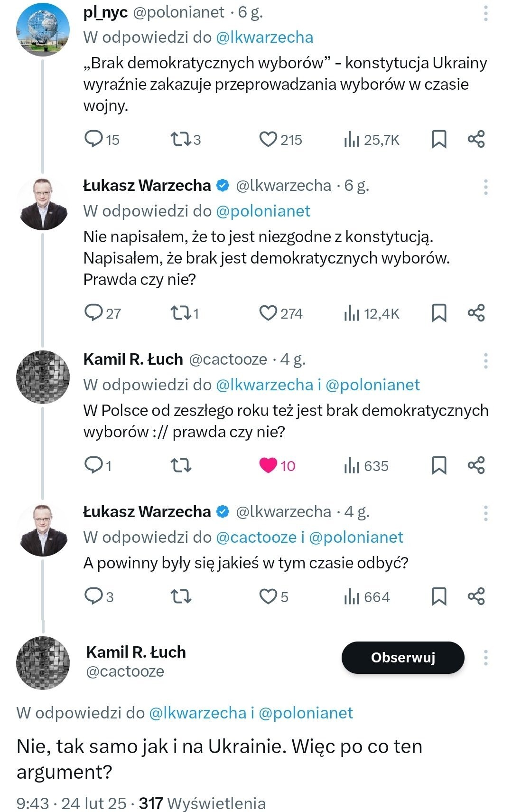Open Kamil R. Łuch's avatar in main tweet
512x812 pixels.
point(43,662)
